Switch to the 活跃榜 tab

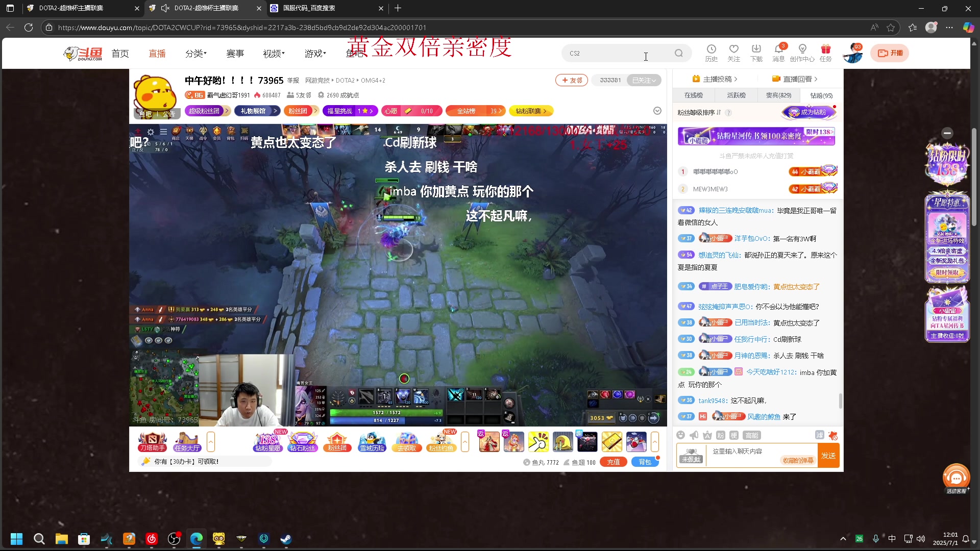736,95
